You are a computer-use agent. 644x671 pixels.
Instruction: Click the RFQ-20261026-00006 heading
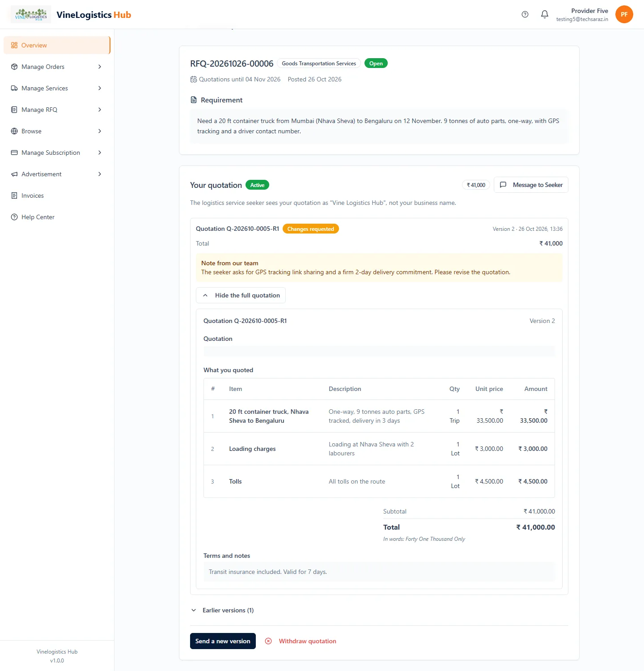(232, 64)
